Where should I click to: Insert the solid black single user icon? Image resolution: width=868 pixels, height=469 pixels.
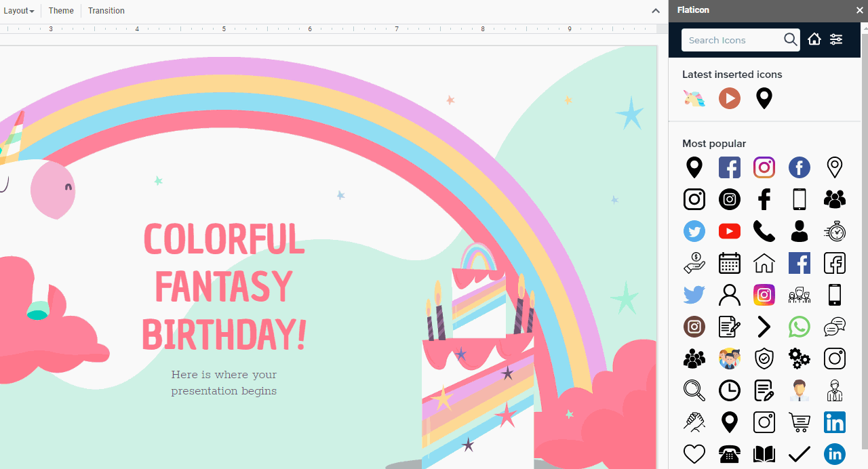pos(800,231)
